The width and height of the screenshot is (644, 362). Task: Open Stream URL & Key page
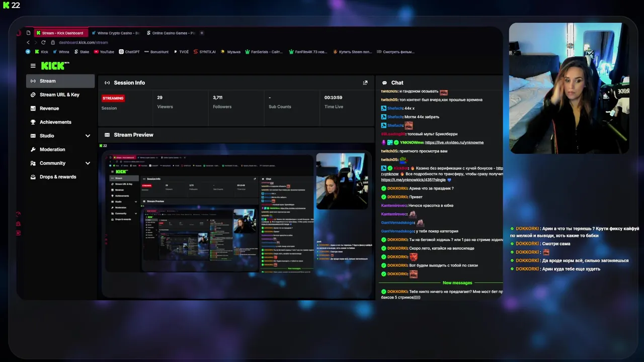60,95
